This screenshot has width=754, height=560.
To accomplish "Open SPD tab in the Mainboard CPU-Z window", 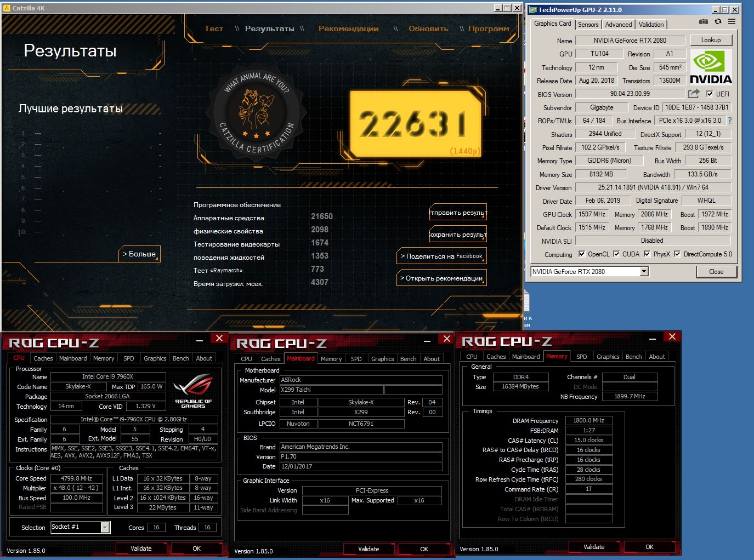I will [x=356, y=359].
